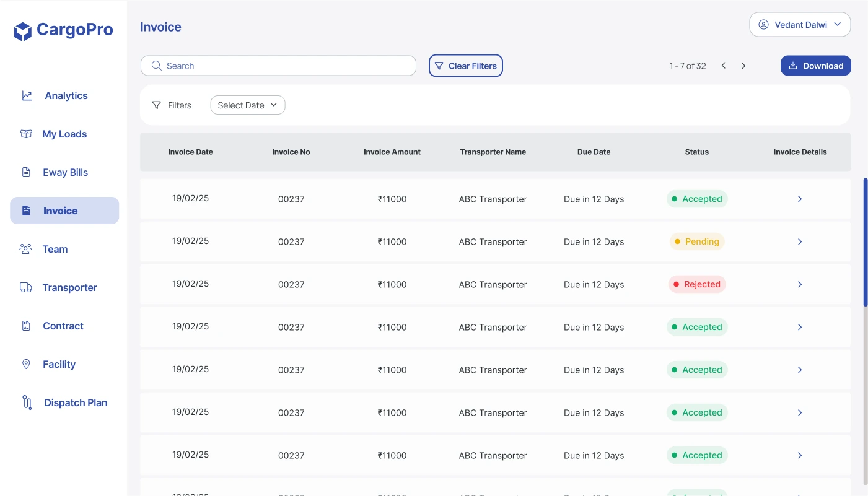
Task: Click invoice number 00237 in Pending row
Action: pos(291,242)
